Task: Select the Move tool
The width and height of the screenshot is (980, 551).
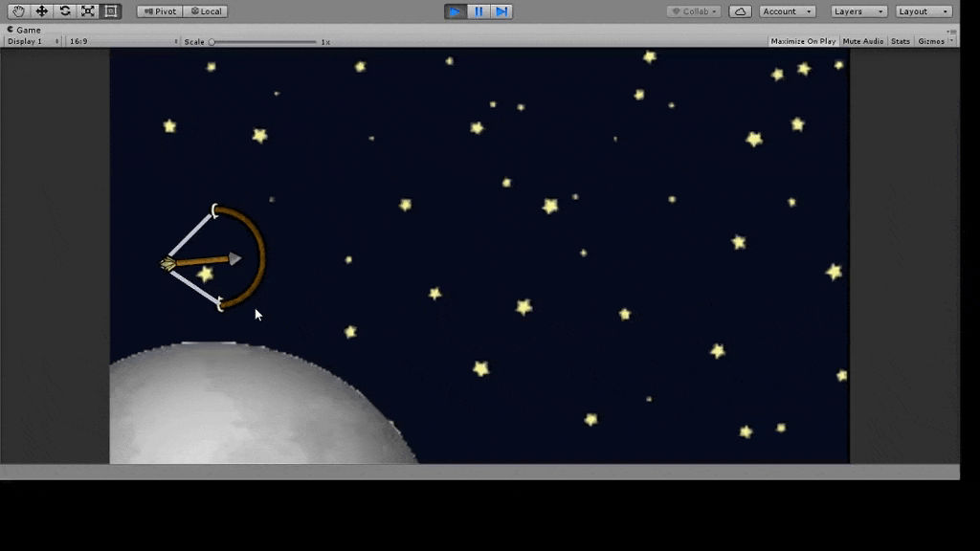Action: click(x=42, y=11)
